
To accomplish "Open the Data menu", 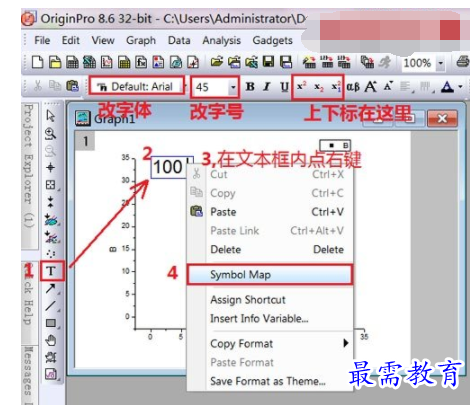I will [179, 40].
